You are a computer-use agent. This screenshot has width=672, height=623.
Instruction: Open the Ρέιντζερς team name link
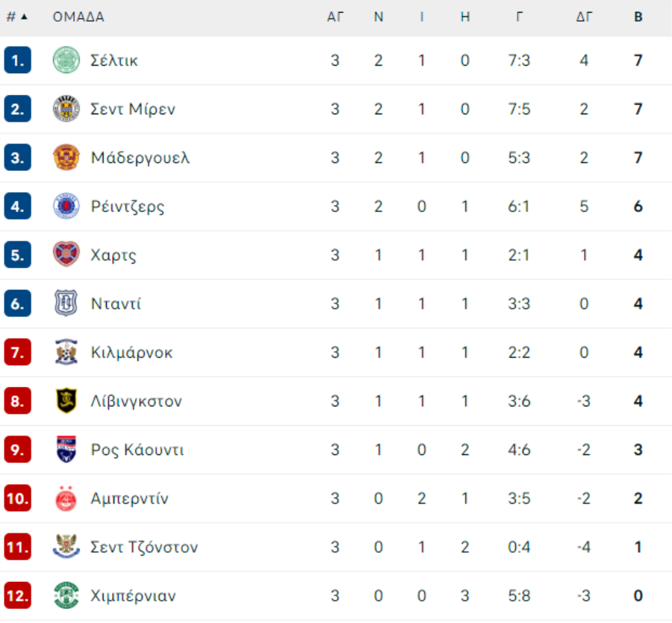coord(127,207)
